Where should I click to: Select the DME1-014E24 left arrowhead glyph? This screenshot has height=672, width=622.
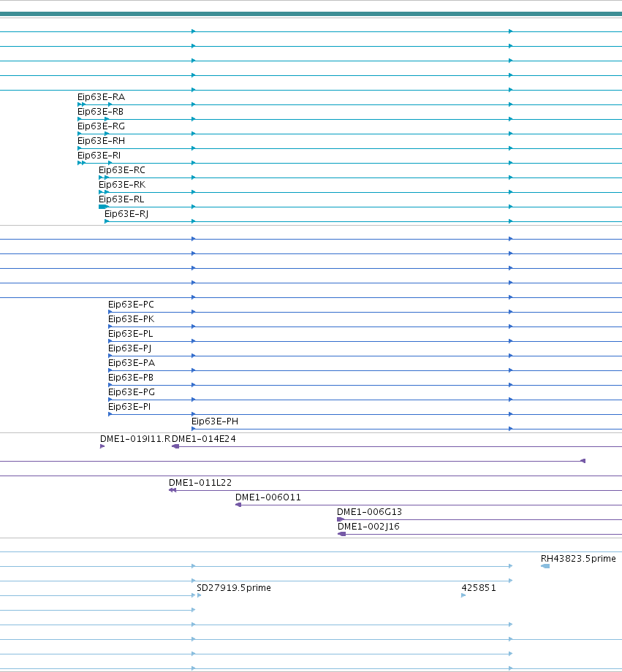175,446
